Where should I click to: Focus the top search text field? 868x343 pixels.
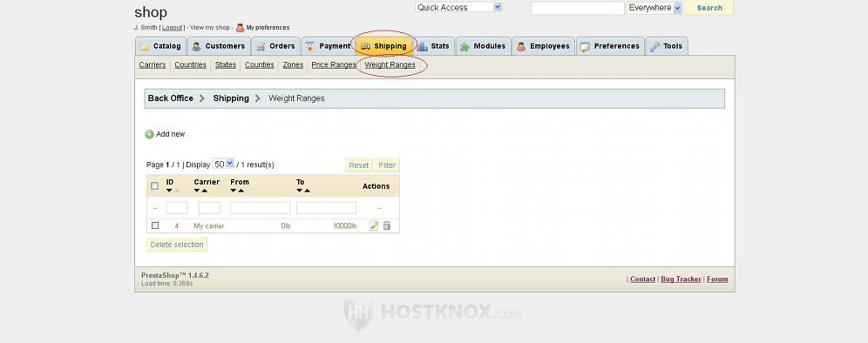click(x=578, y=8)
